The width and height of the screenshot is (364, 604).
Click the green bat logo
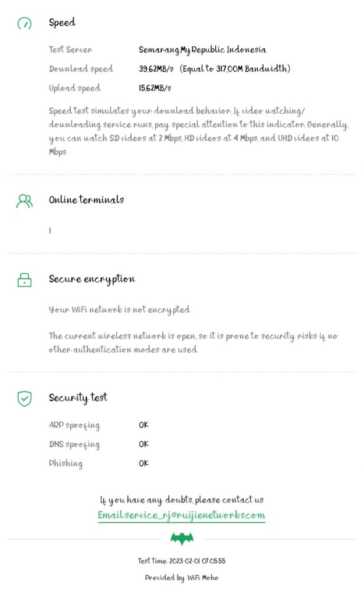(182, 539)
